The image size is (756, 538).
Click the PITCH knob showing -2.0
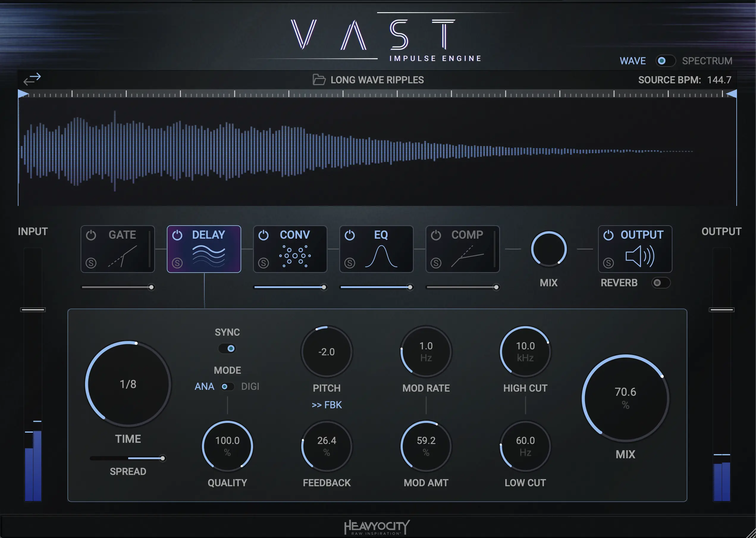point(327,351)
